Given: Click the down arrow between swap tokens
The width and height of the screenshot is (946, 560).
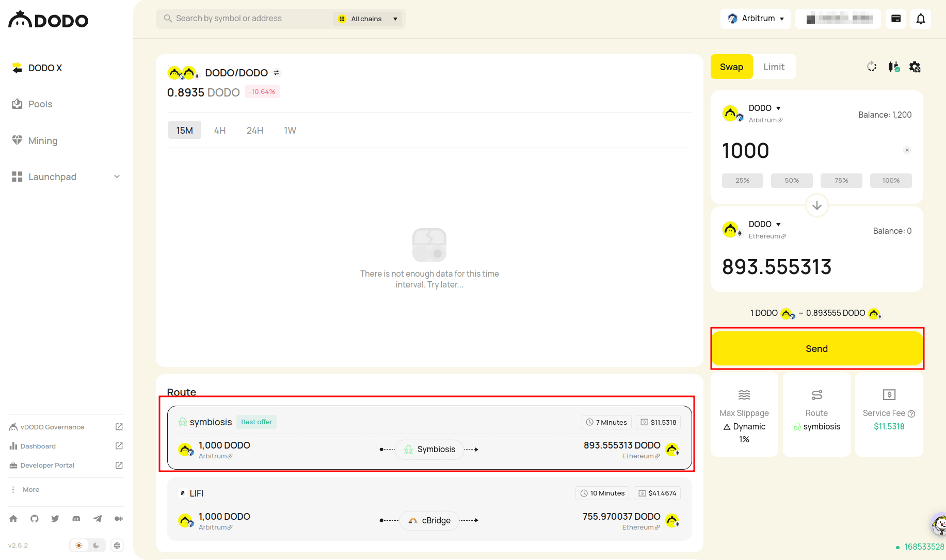Looking at the screenshot, I should point(817,205).
